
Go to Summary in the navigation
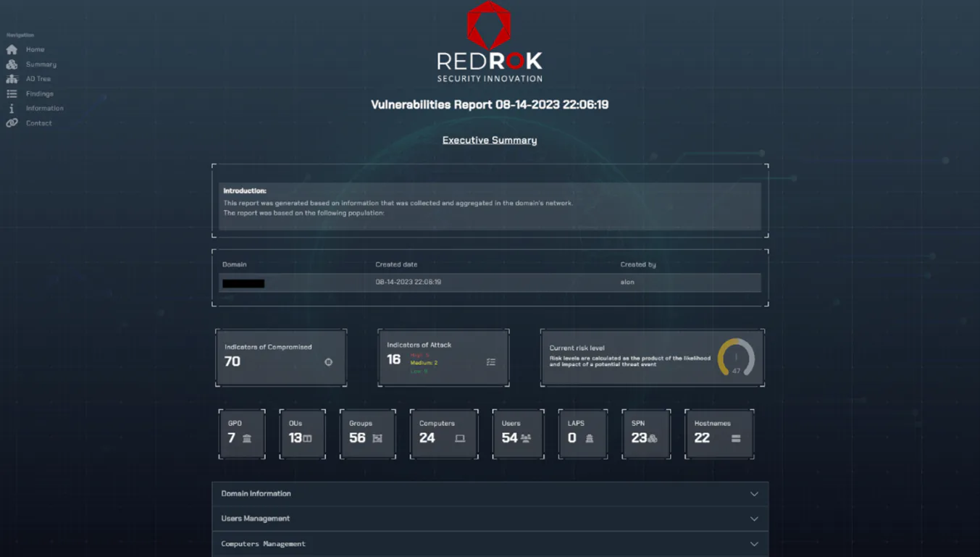pos(41,64)
